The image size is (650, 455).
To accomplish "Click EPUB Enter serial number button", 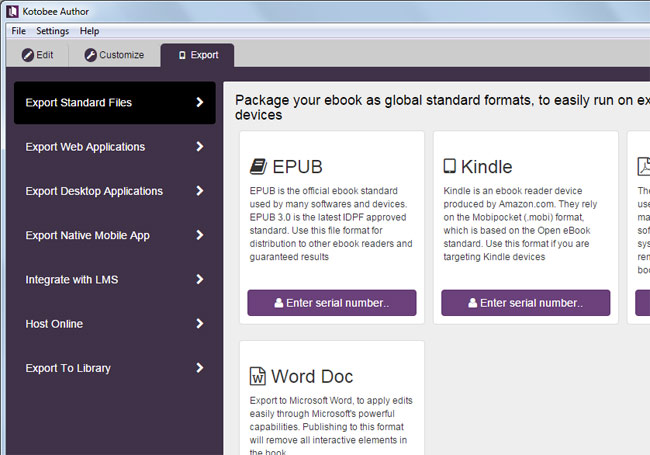I will 332,303.
